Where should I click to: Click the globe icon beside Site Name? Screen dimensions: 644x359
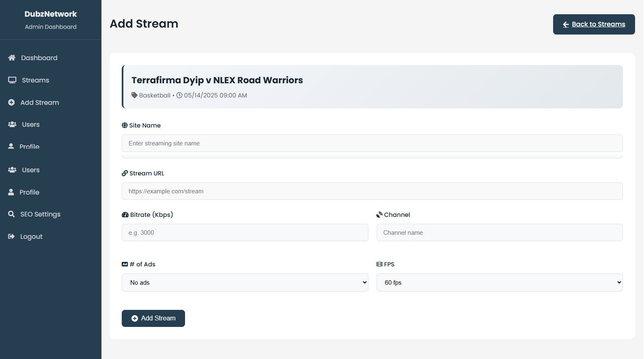[125, 125]
